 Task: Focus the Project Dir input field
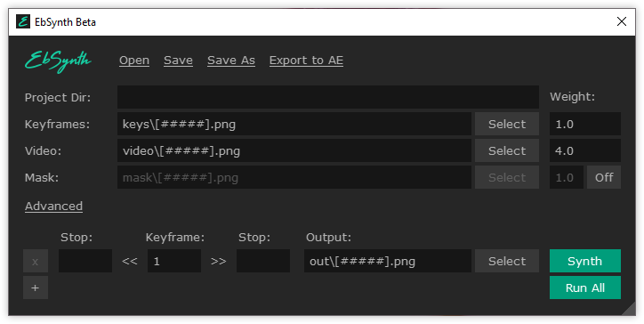click(328, 97)
